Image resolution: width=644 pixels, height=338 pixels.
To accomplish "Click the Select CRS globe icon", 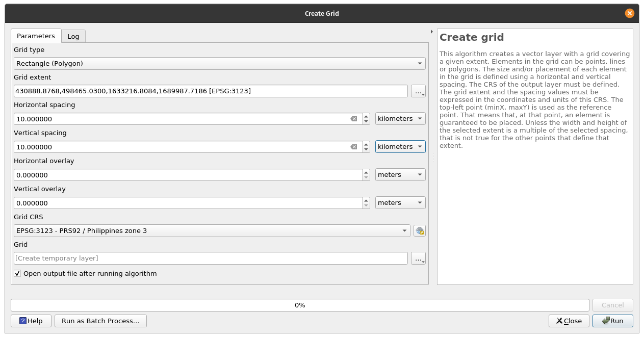I will tap(419, 230).
